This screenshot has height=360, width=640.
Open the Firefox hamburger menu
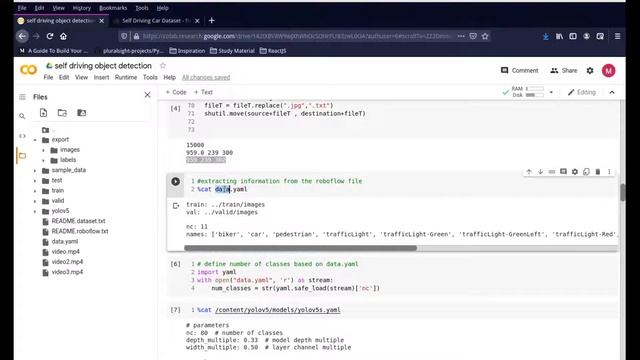[618, 36]
